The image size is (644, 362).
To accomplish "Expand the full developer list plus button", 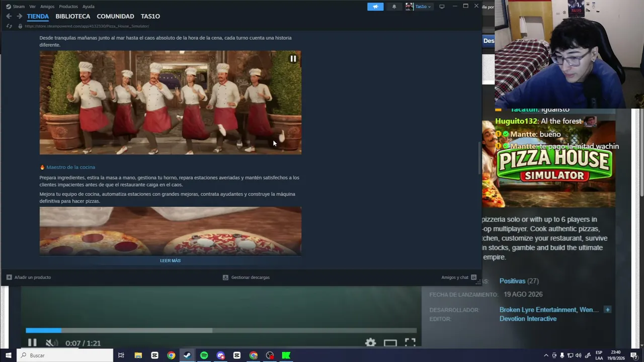I will tap(607, 310).
